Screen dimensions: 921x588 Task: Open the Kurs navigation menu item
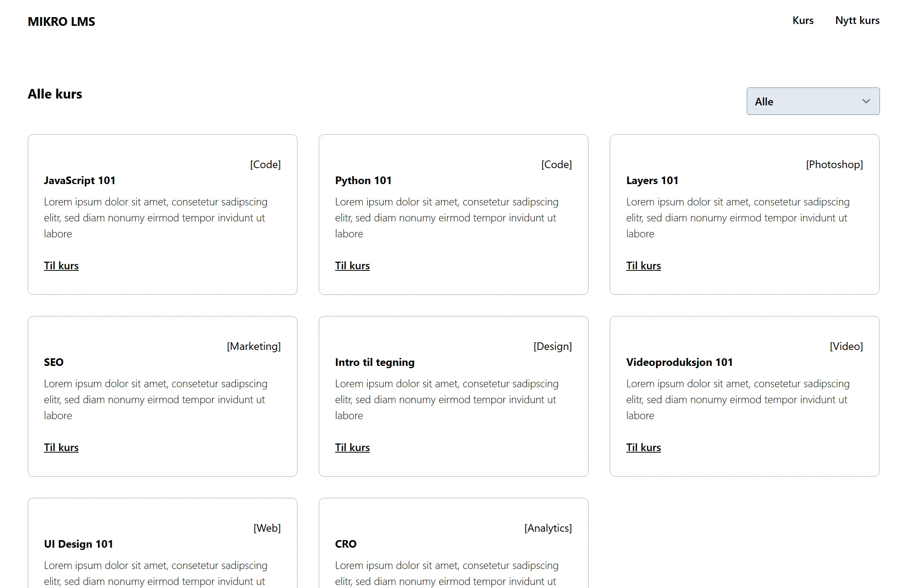point(802,20)
